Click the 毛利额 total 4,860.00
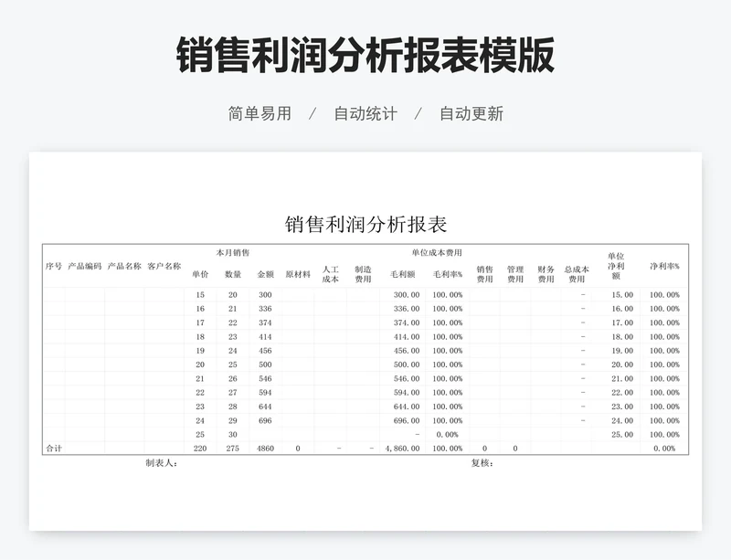The width and height of the screenshot is (731, 560). coord(402,449)
